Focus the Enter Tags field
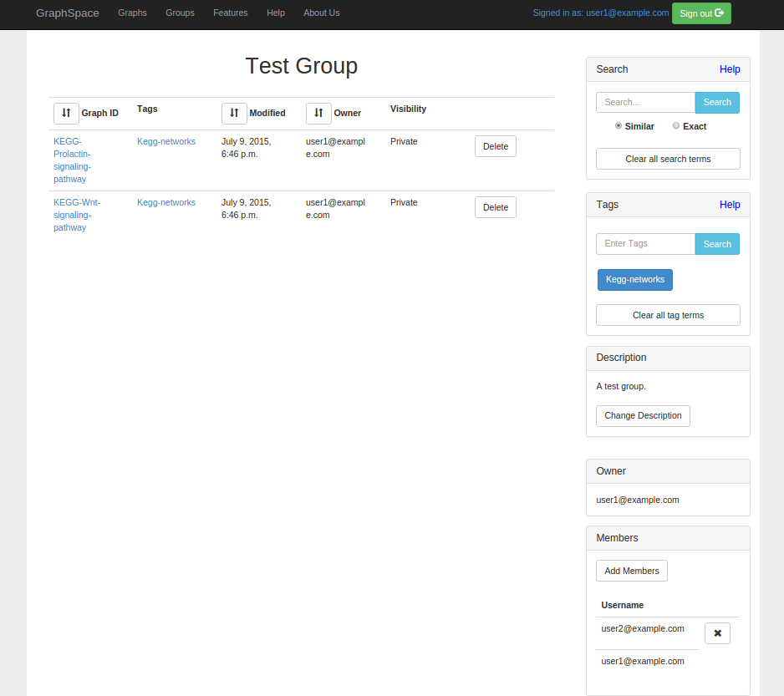The image size is (784, 696). [645, 244]
